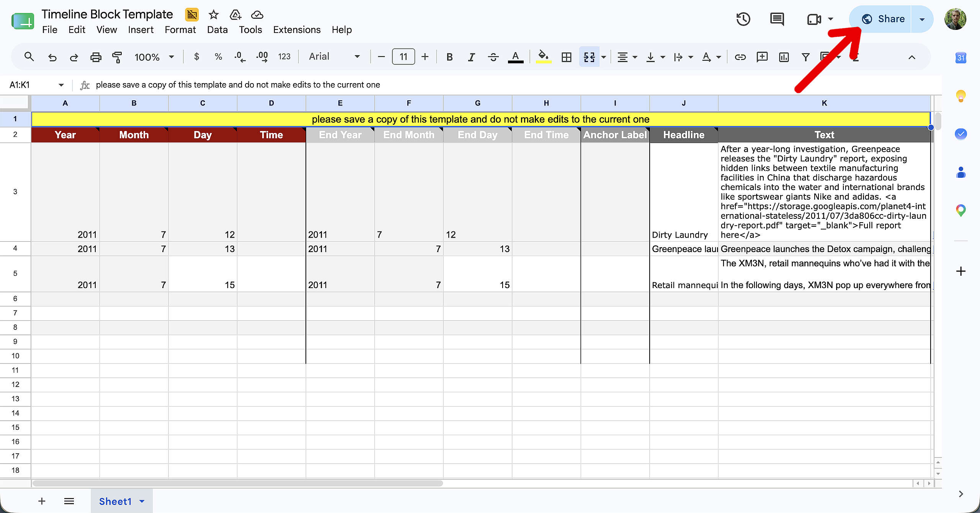980x513 pixels.
Task: Check the cloud document status icon
Action: tap(257, 15)
